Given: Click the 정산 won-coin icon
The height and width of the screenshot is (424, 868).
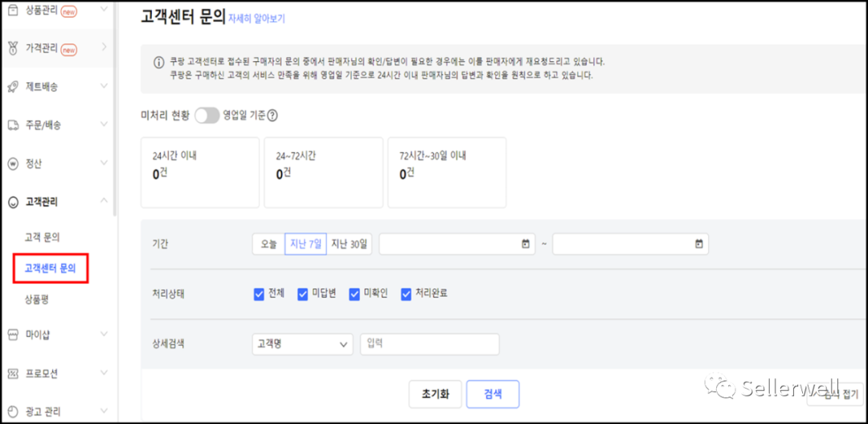Looking at the screenshot, I should [x=13, y=163].
